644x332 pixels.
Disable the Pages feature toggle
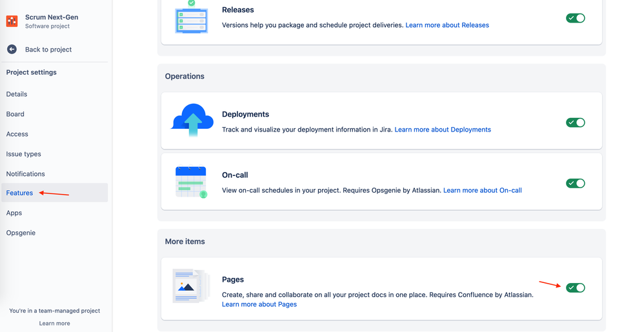point(576,288)
